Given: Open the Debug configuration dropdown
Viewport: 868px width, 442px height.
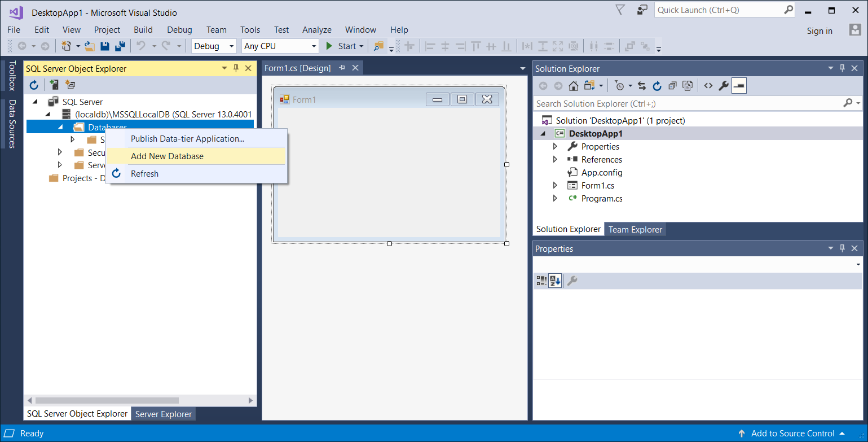Looking at the screenshot, I should tap(231, 46).
